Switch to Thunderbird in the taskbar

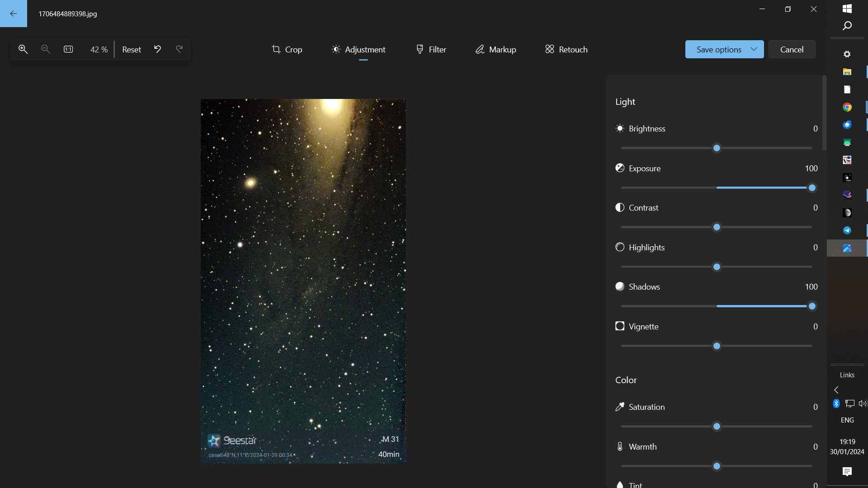pos(847,125)
